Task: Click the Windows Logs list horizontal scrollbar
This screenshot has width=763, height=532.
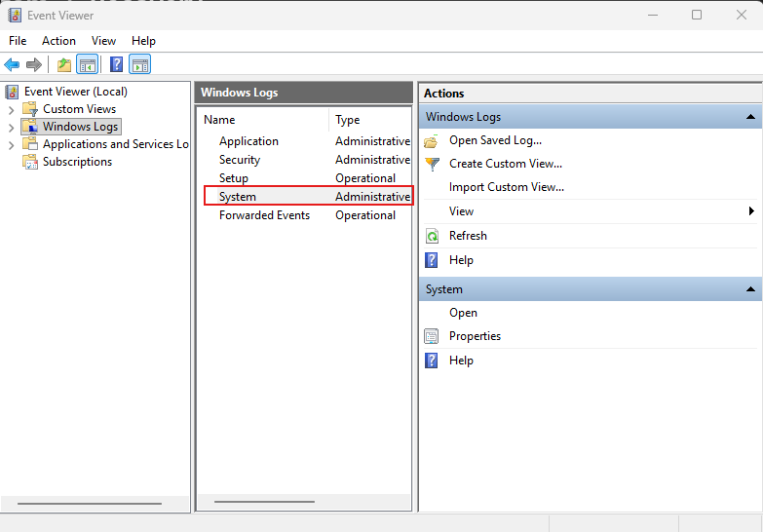Action: coord(264,502)
